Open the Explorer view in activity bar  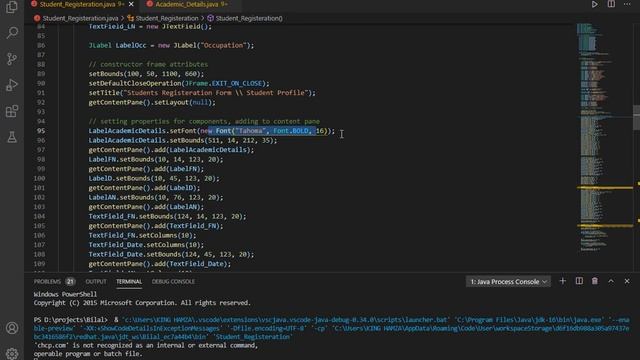(x=12, y=7)
